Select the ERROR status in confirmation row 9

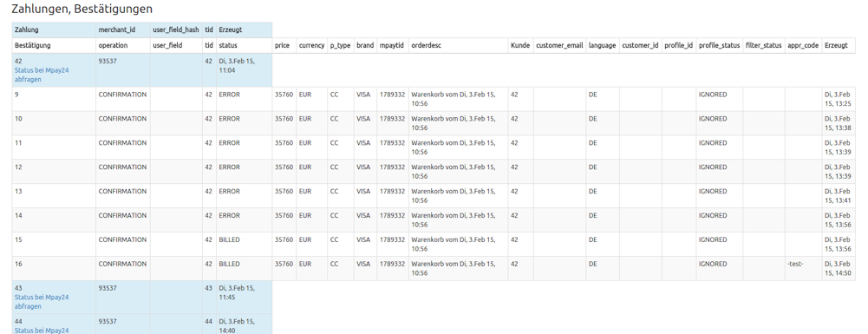(230, 95)
